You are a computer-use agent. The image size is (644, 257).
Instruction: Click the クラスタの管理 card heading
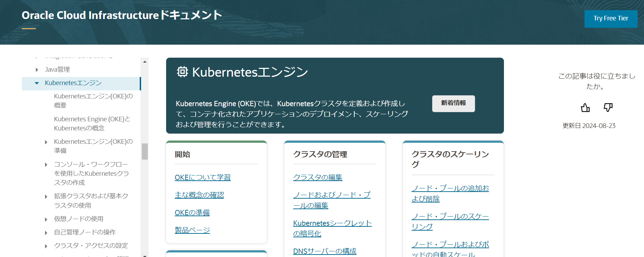tap(320, 154)
